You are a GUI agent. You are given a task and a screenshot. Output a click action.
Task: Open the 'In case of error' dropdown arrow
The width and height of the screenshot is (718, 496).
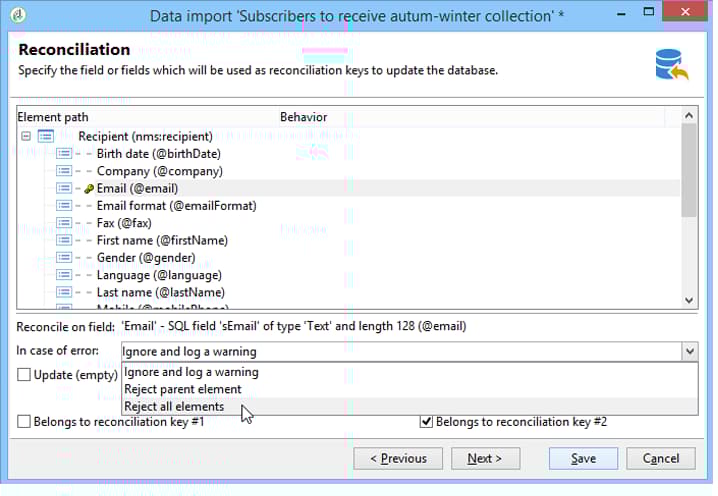[690, 352]
